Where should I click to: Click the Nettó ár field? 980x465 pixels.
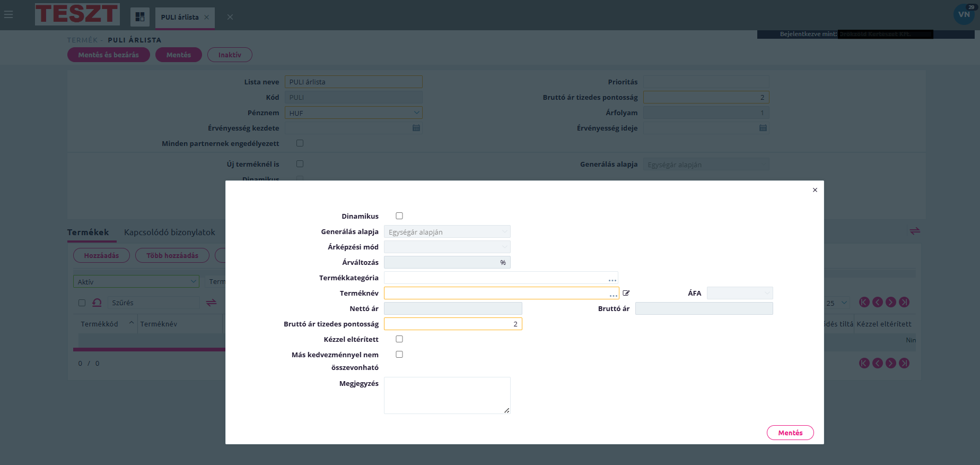[453, 308]
